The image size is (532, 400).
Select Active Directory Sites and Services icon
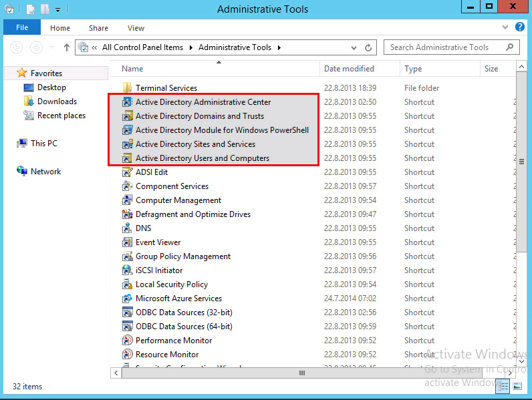[x=127, y=144]
